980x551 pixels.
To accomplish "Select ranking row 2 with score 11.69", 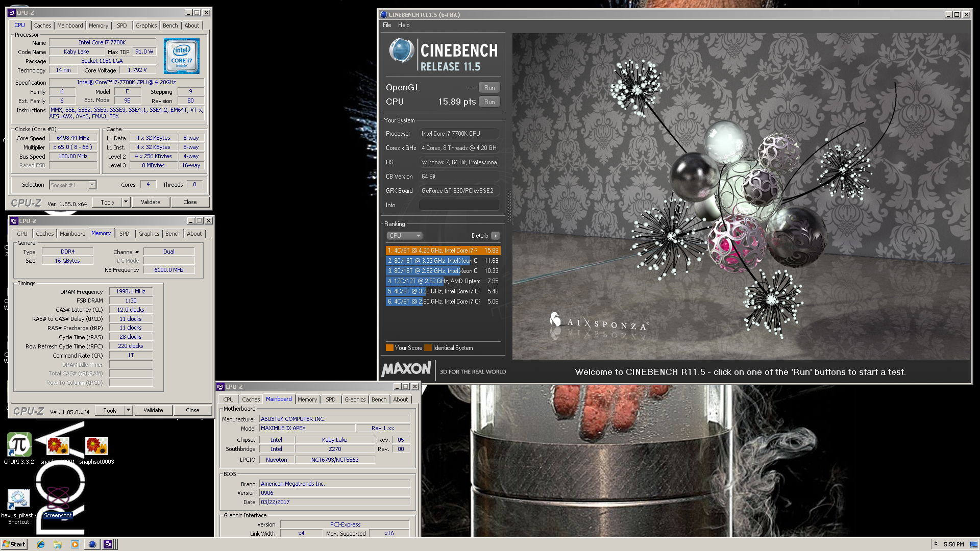I will click(x=443, y=261).
